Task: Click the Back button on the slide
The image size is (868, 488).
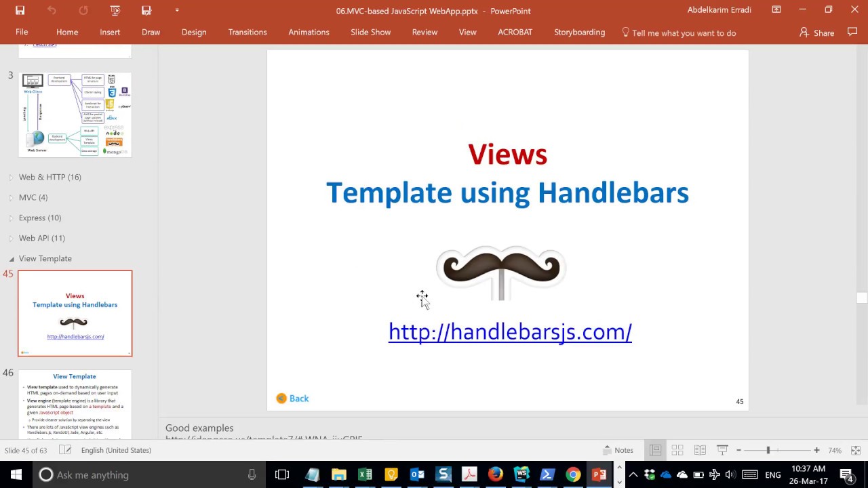Action: 292,399
